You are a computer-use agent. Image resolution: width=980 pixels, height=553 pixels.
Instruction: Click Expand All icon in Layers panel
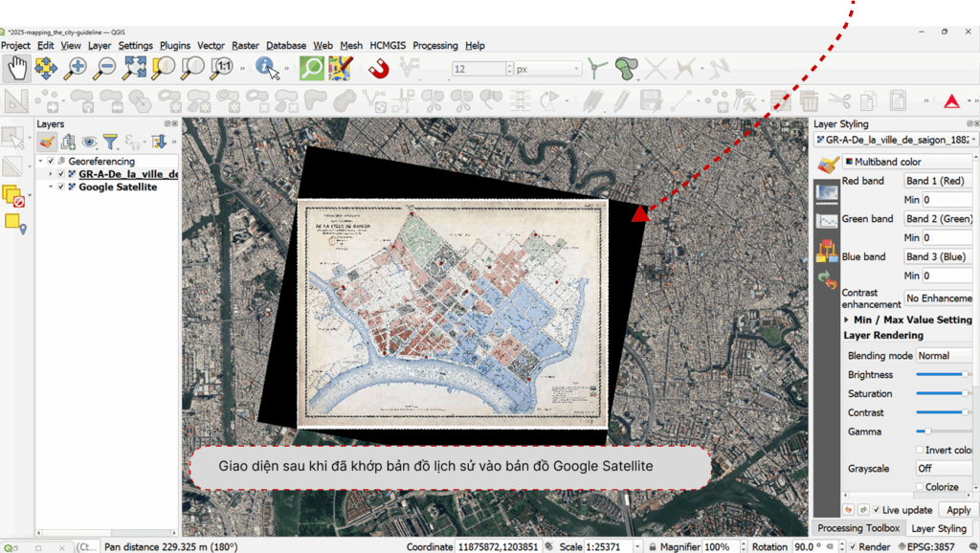pos(159,142)
